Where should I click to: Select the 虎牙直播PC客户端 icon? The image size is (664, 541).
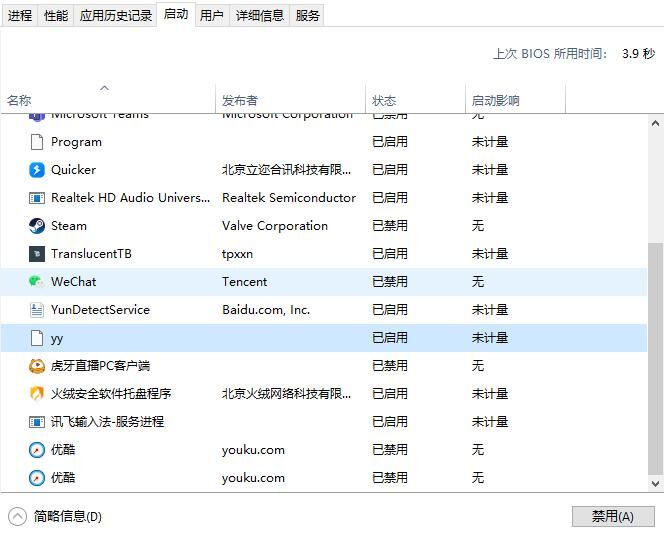pyautogui.click(x=37, y=366)
